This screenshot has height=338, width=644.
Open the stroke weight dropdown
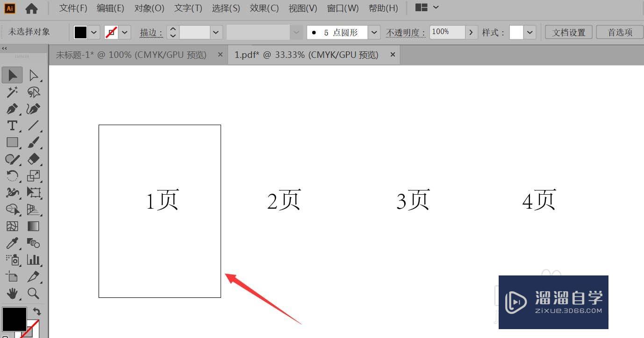215,32
